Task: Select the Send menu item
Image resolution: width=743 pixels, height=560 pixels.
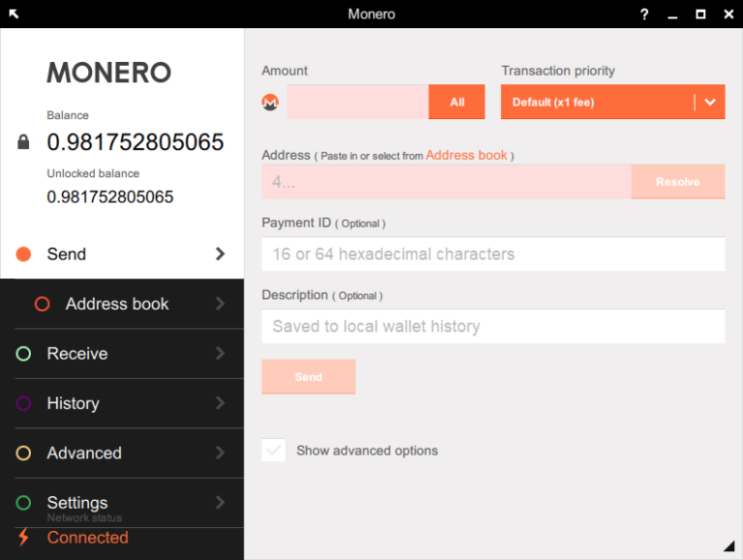Action: pos(122,254)
